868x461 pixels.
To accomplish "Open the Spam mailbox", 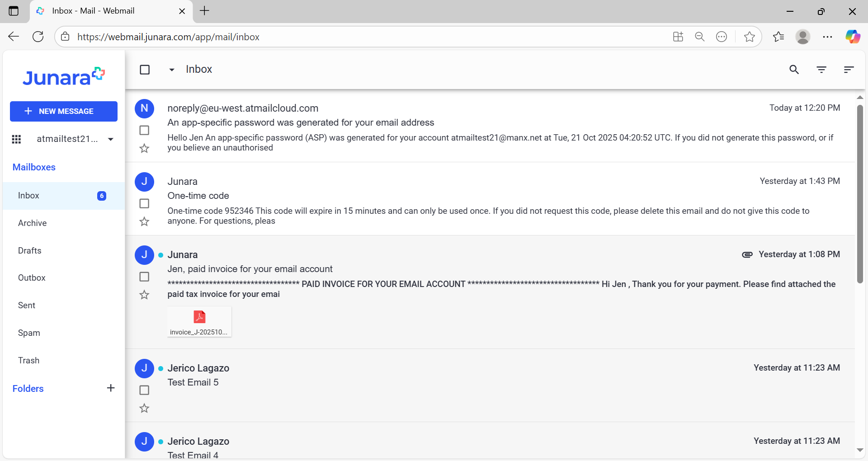I will click(x=64, y=333).
